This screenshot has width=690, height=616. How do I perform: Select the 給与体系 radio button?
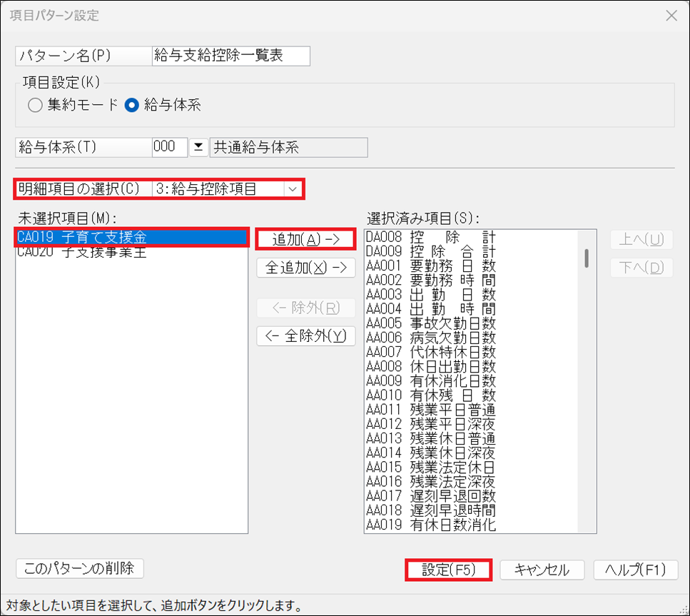[131, 106]
